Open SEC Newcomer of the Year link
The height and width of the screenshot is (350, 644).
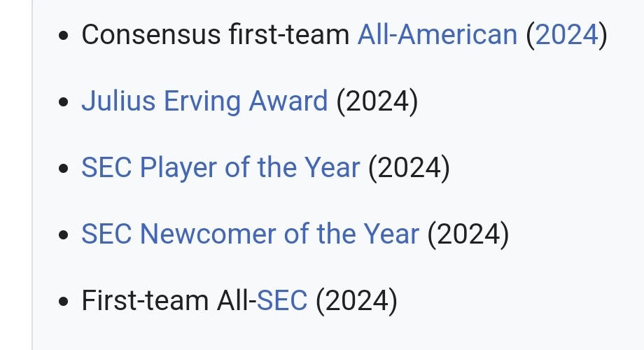coord(250,234)
